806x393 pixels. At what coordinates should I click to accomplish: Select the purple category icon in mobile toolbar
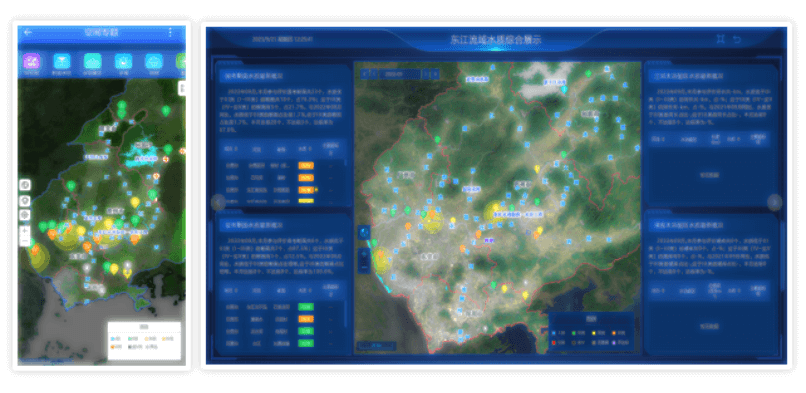[31, 61]
